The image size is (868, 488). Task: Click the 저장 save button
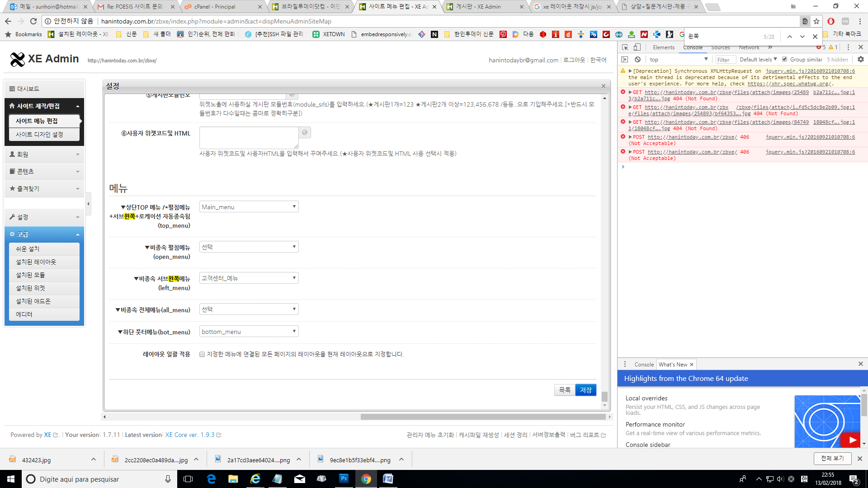point(585,389)
